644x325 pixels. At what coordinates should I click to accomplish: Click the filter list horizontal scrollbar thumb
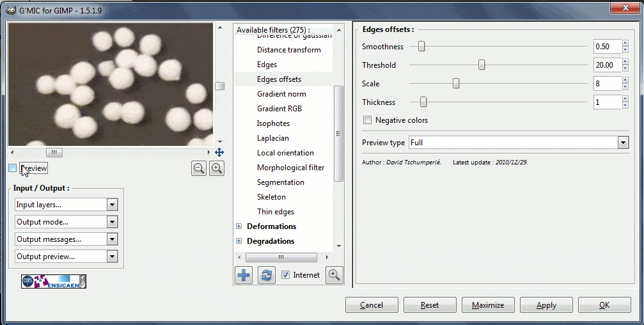tap(281, 257)
